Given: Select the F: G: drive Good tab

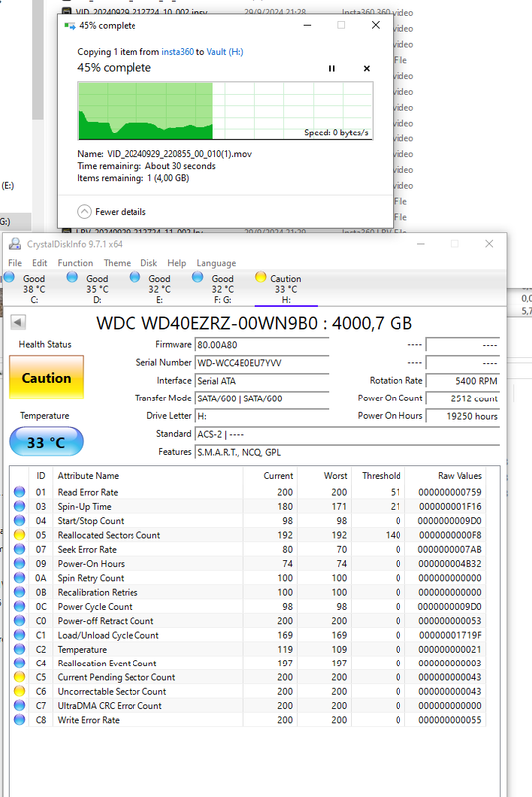Looking at the screenshot, I should click(x=220, y=289).
